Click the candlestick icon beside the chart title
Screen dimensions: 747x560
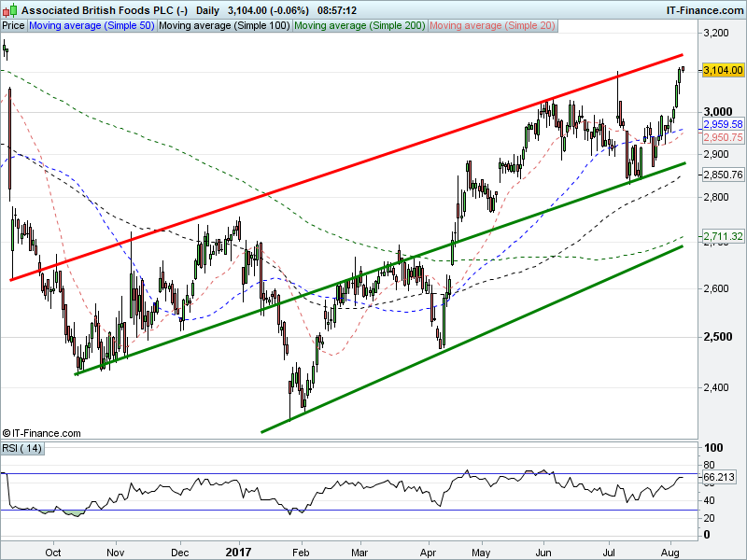[x=9, y=10]
